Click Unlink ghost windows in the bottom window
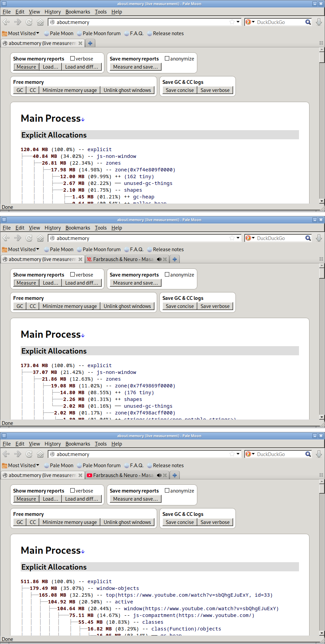 coord(127,522)
